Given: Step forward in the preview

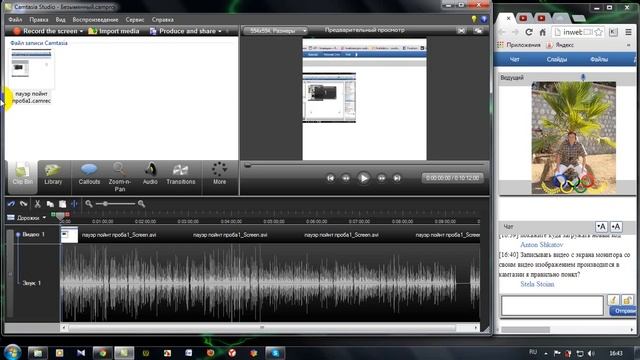Looking at the screenshot, I should (x=381, y=178).
